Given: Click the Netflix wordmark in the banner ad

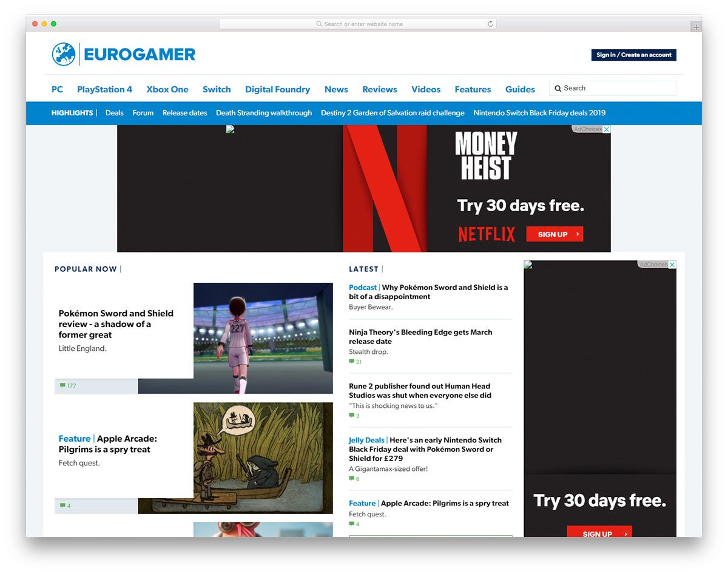Looking at the screenshot, I should 487,235.
